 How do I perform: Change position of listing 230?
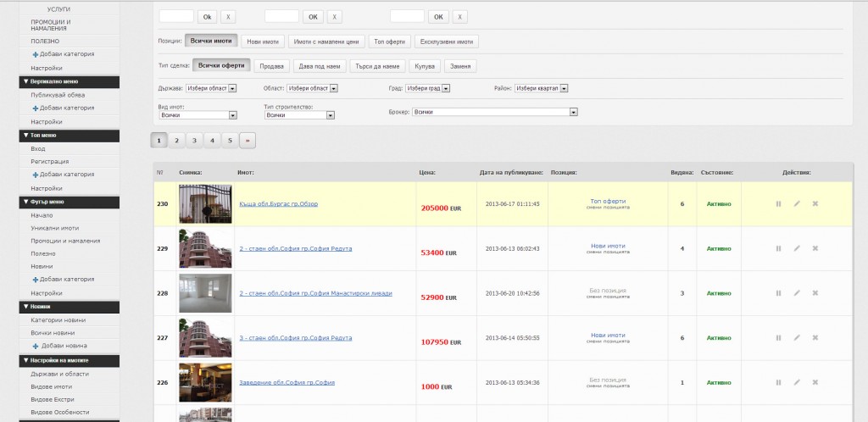pos(608,208)
